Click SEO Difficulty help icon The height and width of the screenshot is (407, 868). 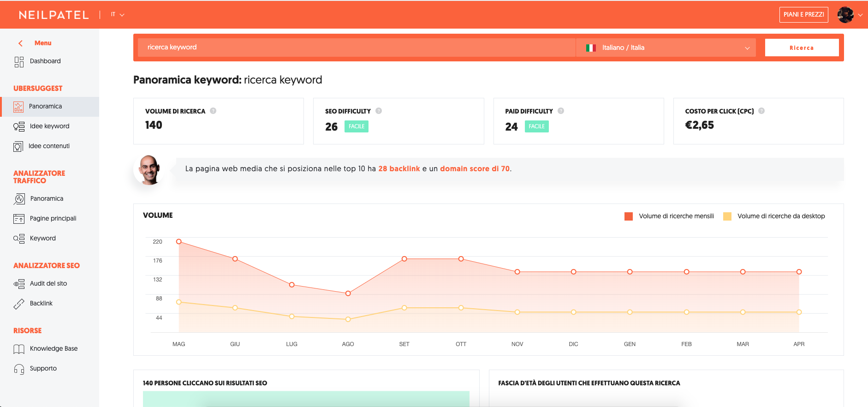[379, 111]
